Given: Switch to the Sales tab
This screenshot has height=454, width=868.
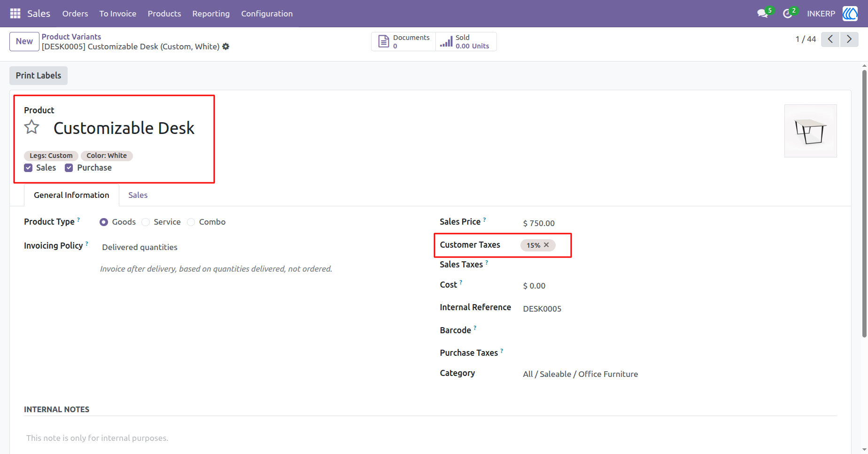Looking at the screenshot, I should point(138,195).
